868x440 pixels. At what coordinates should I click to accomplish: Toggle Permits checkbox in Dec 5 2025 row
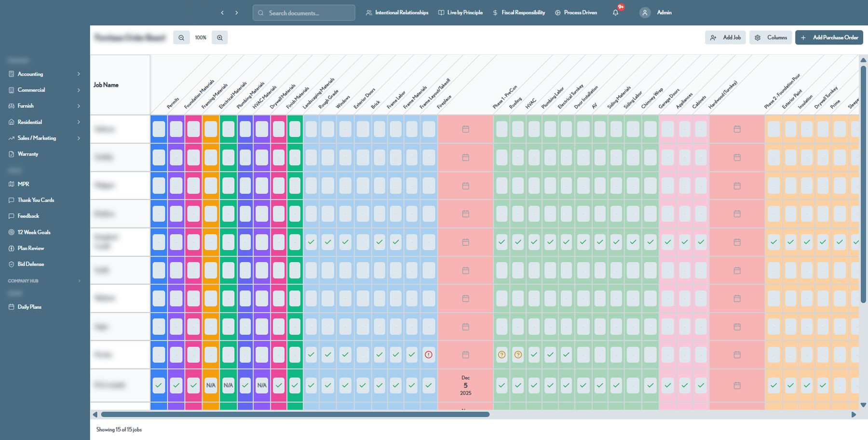pos(159,386)
